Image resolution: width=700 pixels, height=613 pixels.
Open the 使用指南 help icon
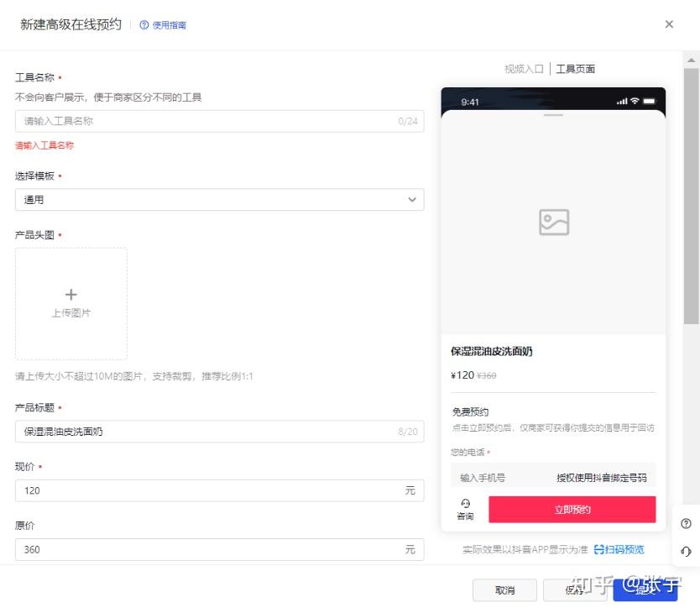pos(144,25)
